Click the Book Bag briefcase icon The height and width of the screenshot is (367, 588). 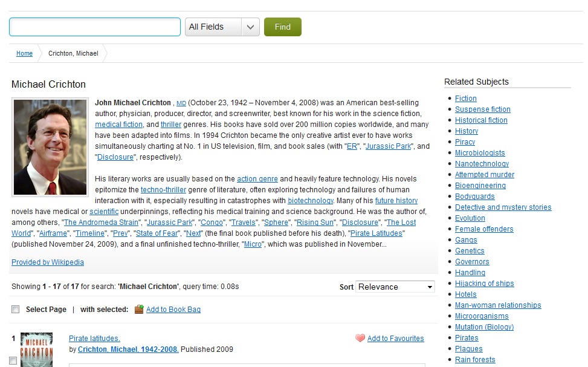pyautogui.click(x=139, y=309)
